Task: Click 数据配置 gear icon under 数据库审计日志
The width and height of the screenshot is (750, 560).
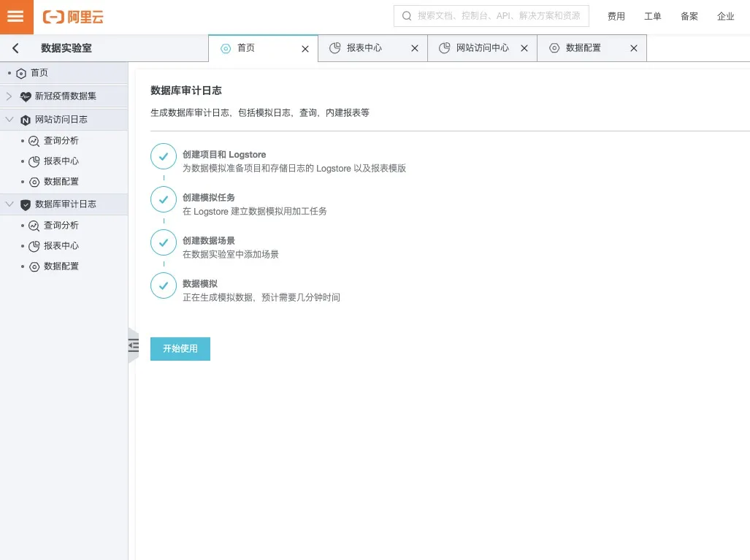Action: click(34, 266)
